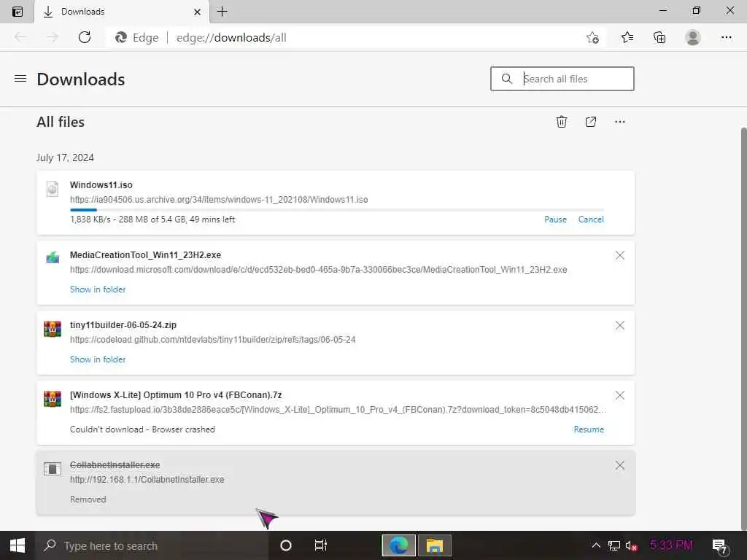Click the MediaCreationTool_Win11_23H2.exe file name
Image resolution: width=747 pixels, height=560 pixels.
pyautogui.click(x=145, y=254)
